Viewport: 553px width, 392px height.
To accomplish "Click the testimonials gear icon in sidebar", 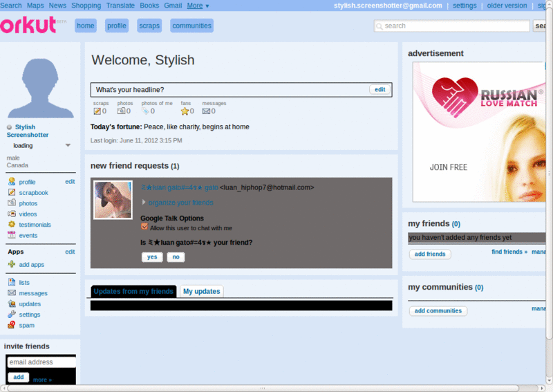I will [x=12, y=224].
